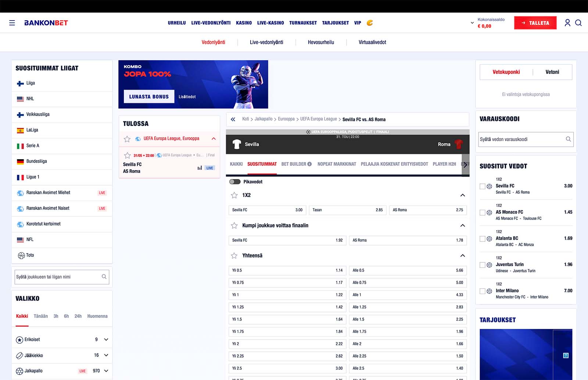Select the Nopeat Markkinat tab
588x380 pixels.
pyautogui.click(x=337, y=164)
